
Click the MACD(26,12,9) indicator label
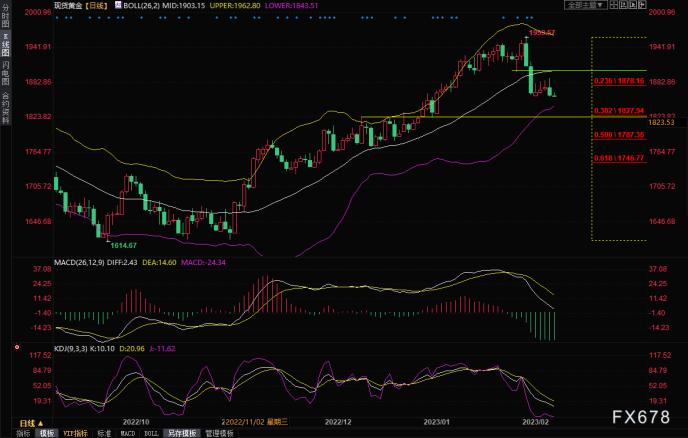79,262
